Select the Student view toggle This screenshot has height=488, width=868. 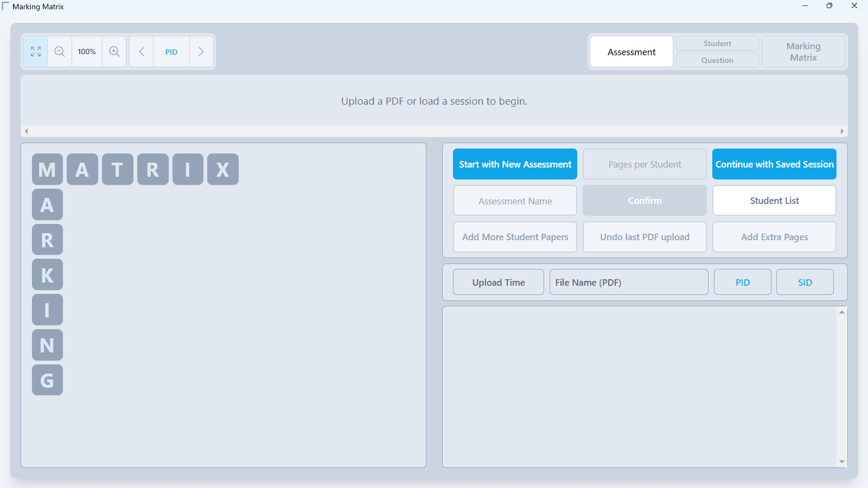[x=717, y=43]
